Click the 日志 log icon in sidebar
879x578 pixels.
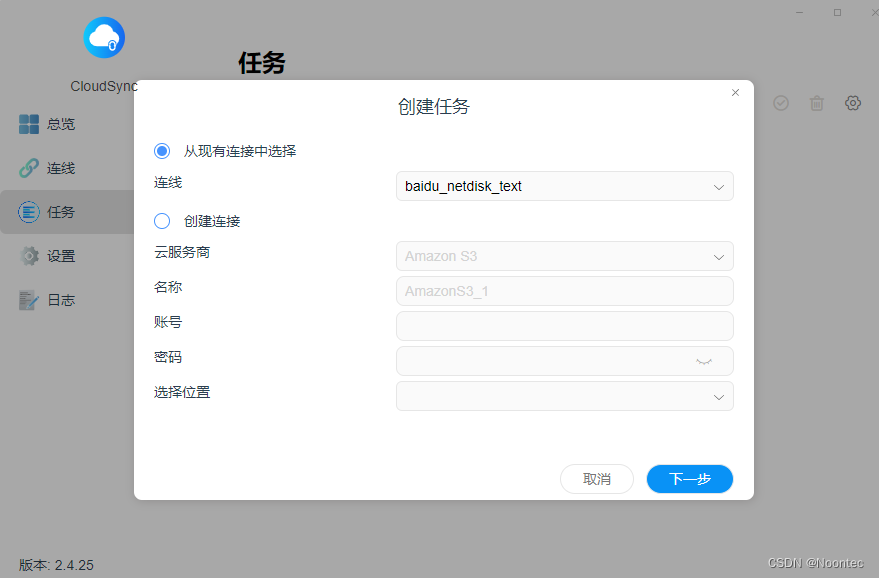point(29,300)
